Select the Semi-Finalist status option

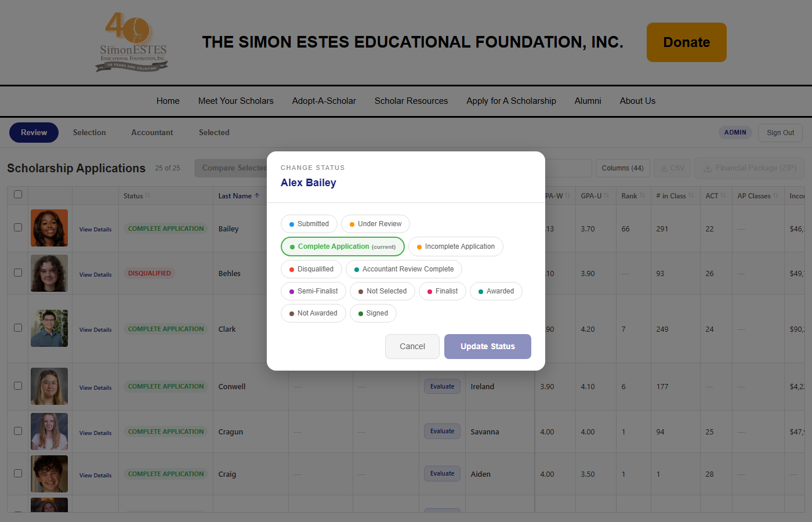[313, 291]
